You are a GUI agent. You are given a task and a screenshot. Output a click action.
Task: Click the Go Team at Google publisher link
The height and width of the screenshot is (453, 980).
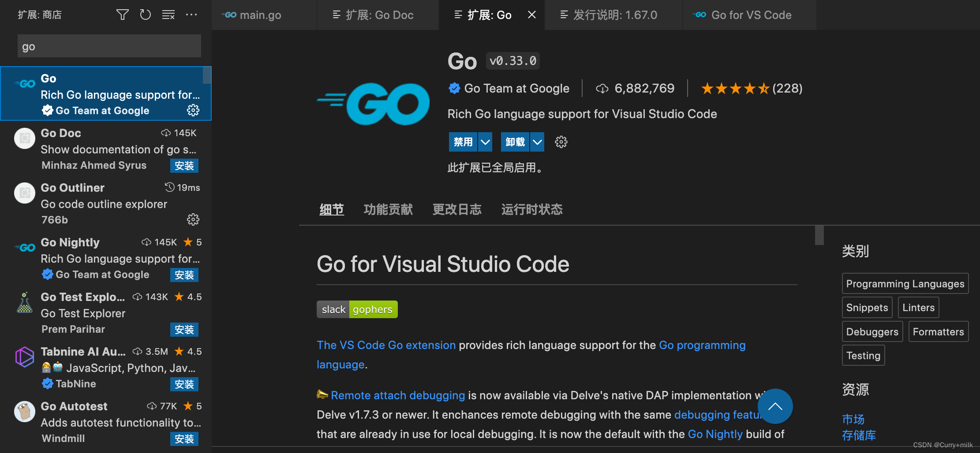tap(517, 89)
